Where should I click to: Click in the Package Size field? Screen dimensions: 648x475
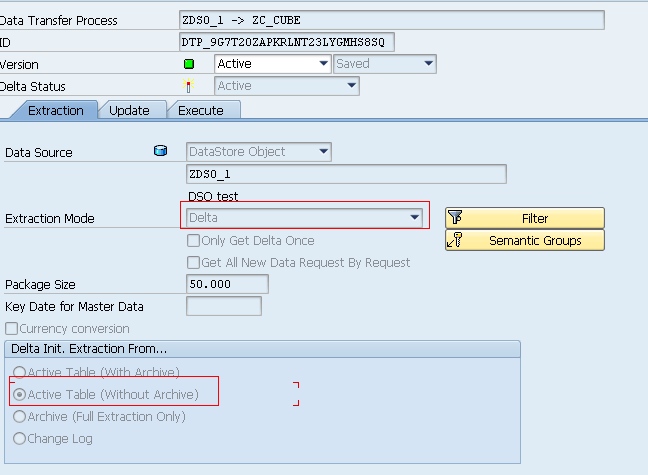point(227,284)
